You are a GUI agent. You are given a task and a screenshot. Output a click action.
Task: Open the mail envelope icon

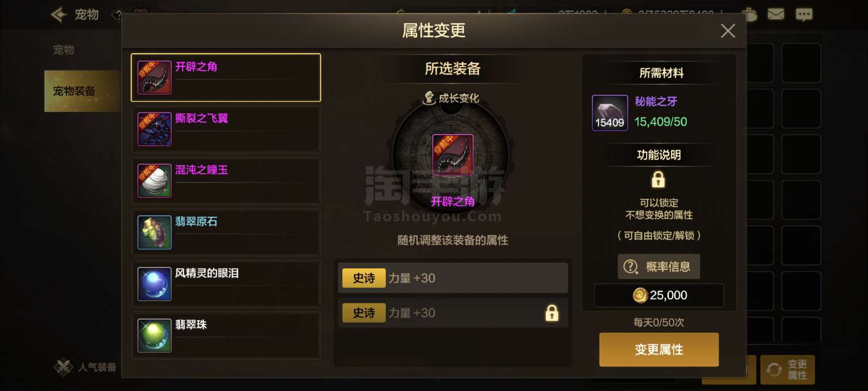776,14
